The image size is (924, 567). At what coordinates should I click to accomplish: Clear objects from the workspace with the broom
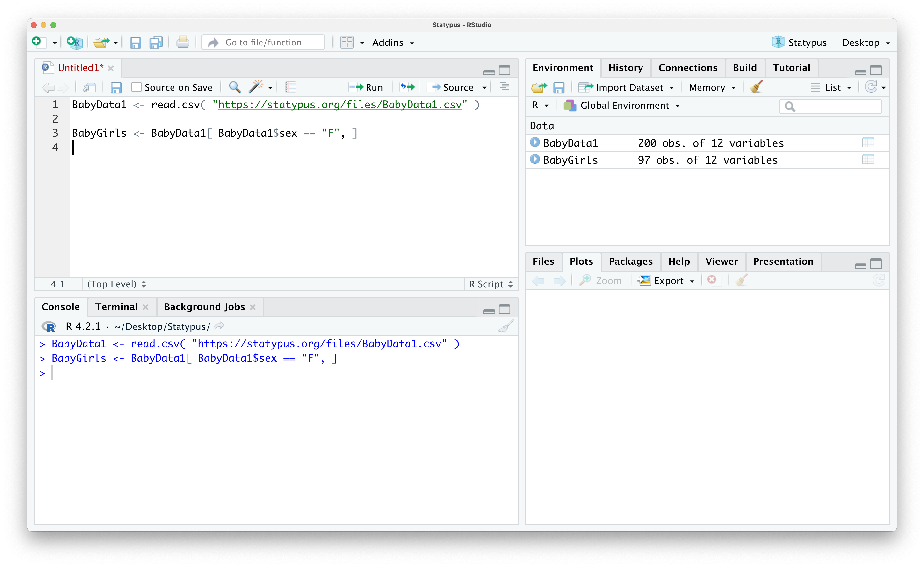point(756,87)
